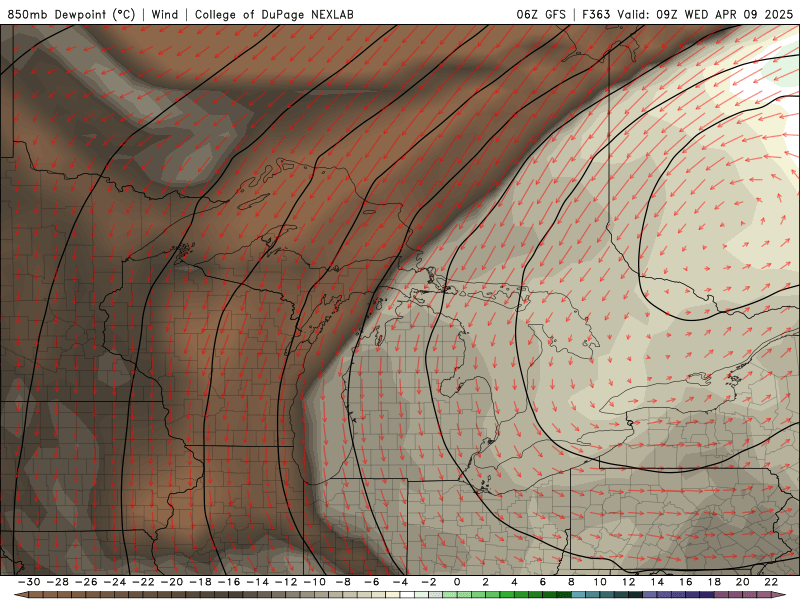Click the '-20' colorbar label
800x600 pixels.
[172, 582]
